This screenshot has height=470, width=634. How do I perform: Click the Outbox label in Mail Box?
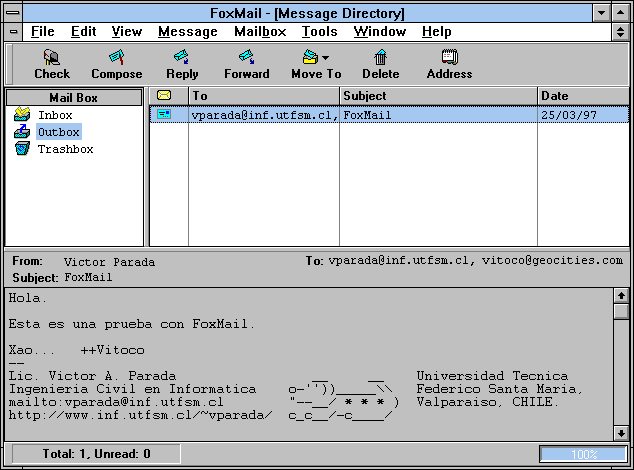tap(59, 132)
